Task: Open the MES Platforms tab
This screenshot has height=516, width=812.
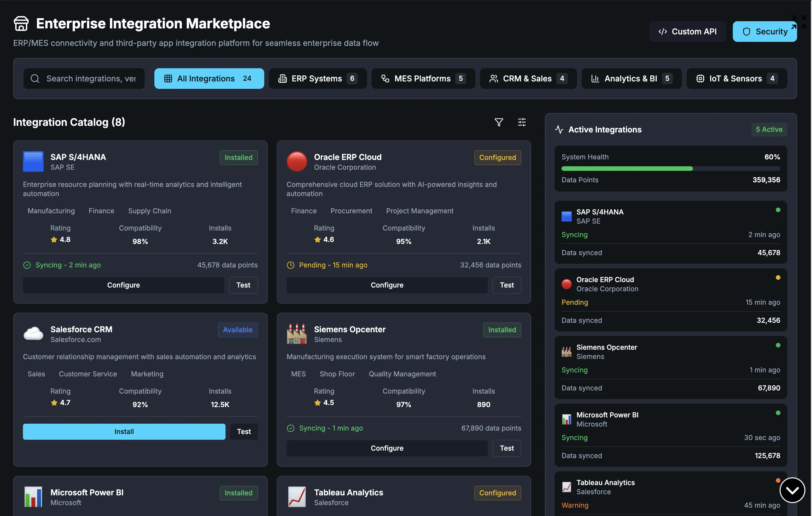Action: coord(423,79)
